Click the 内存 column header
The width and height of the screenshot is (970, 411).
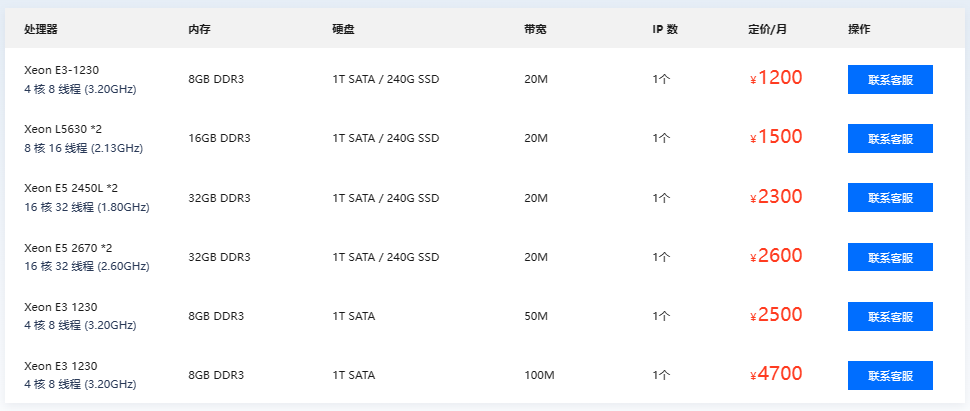[200, 29]
